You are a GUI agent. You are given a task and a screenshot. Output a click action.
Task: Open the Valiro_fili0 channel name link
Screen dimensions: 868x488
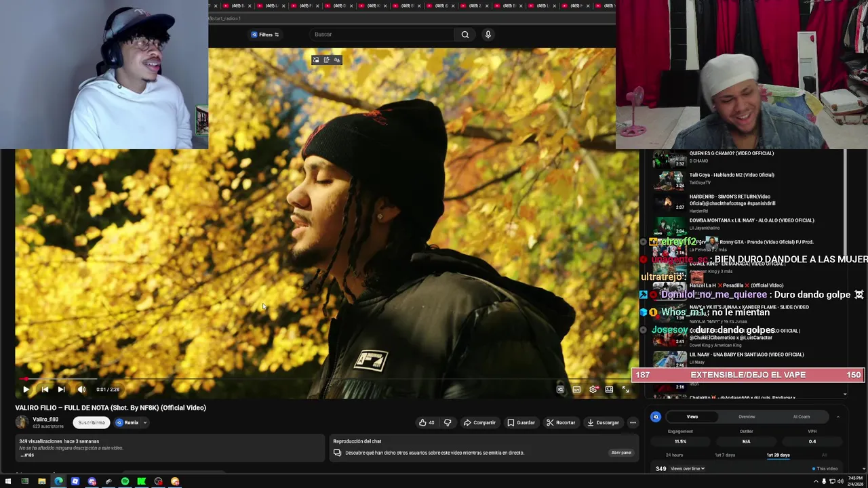[x=45, y=419]
